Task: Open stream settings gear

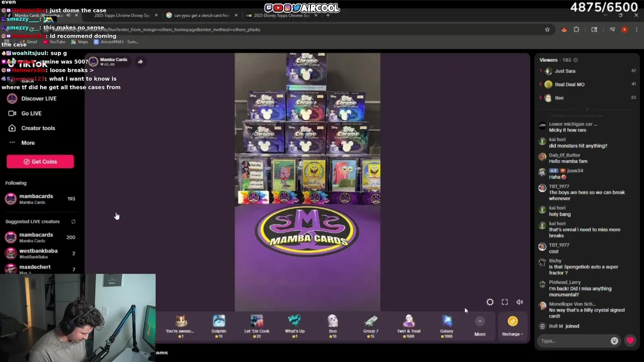Action: coord(490,302)
